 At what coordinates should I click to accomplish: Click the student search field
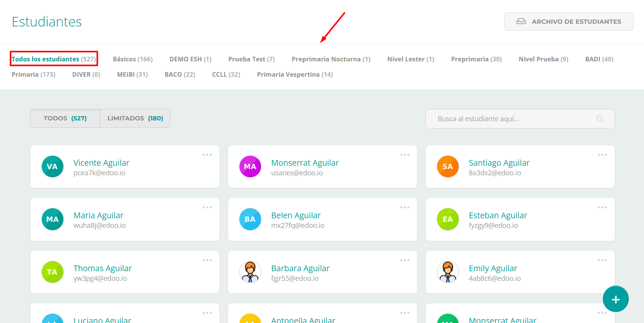(520, 119)
